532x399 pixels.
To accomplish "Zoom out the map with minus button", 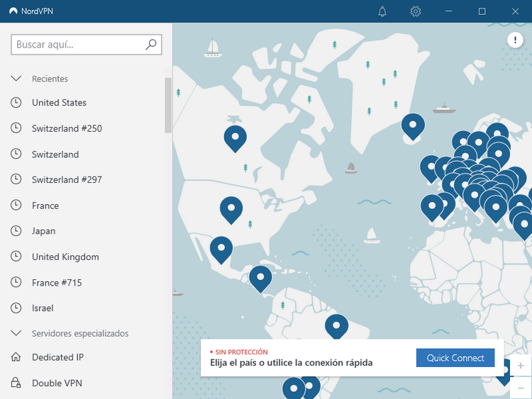I will point(521,388).
